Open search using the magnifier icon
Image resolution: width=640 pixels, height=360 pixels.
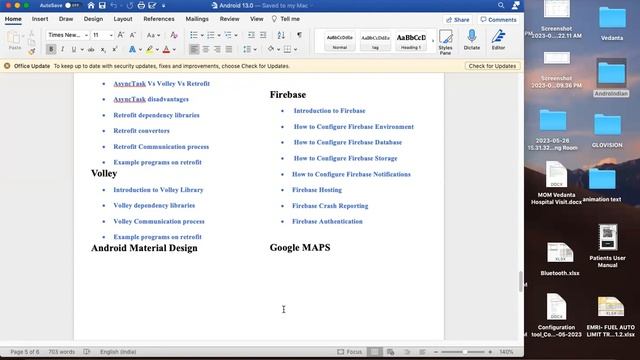coord(501,5)
